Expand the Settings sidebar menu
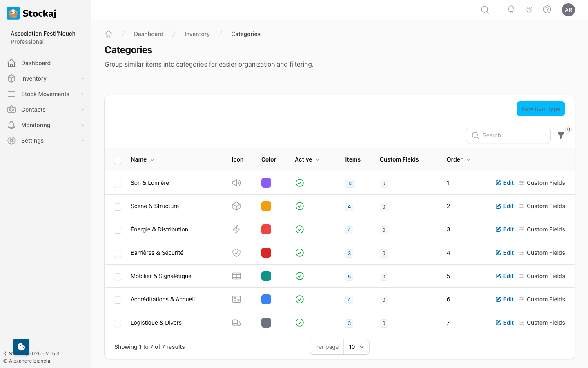Image resolution: width=588 pixels, height=368 pixels. point(46,141)
